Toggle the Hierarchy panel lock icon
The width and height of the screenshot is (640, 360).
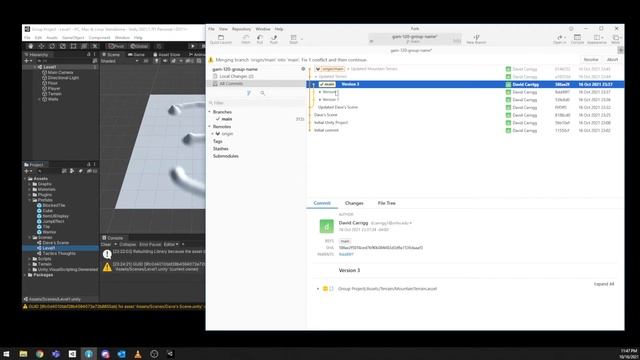pos(89,54)
